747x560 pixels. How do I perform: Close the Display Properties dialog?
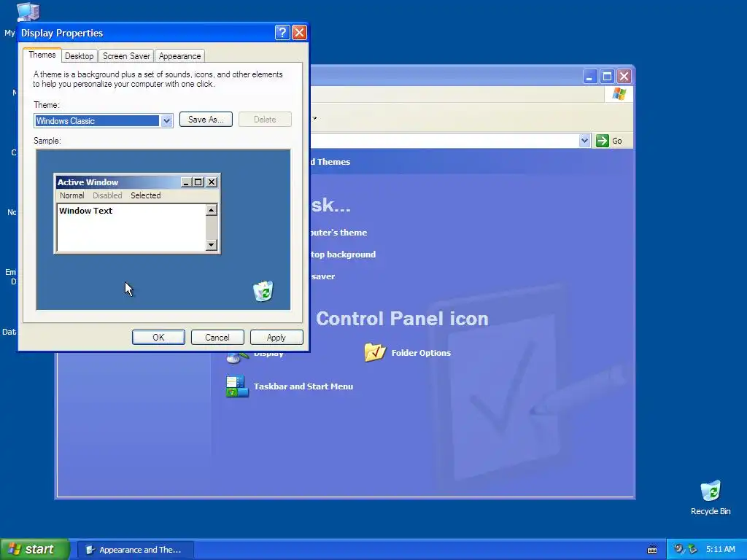(x=299, y=32)
